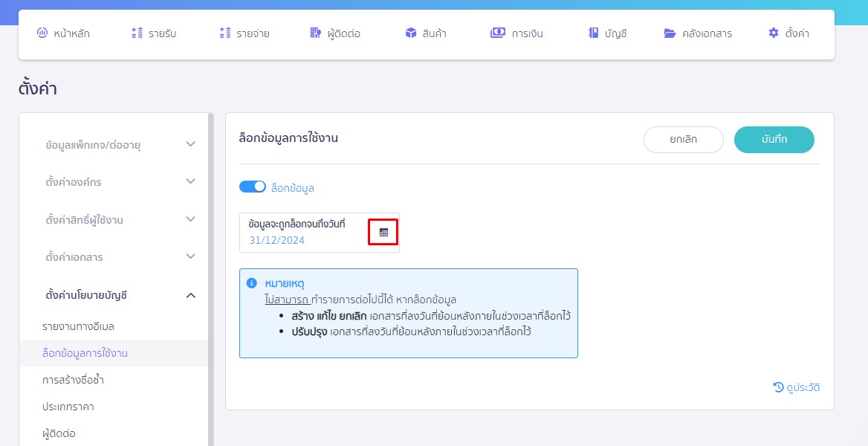Screen dimensions: 868x446
Task: Select การสร้างชื่อซ้ำ in sidebar
Action: [73, 380]
